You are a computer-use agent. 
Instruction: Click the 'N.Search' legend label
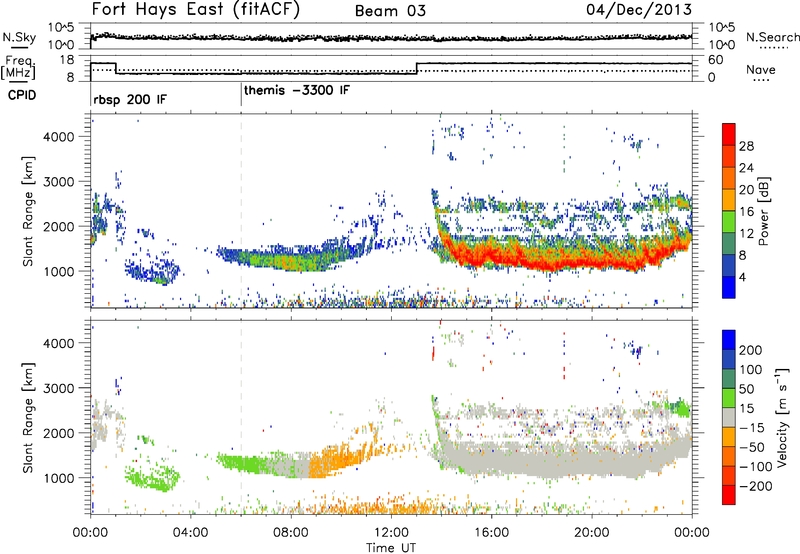click(x=772, y=37)
